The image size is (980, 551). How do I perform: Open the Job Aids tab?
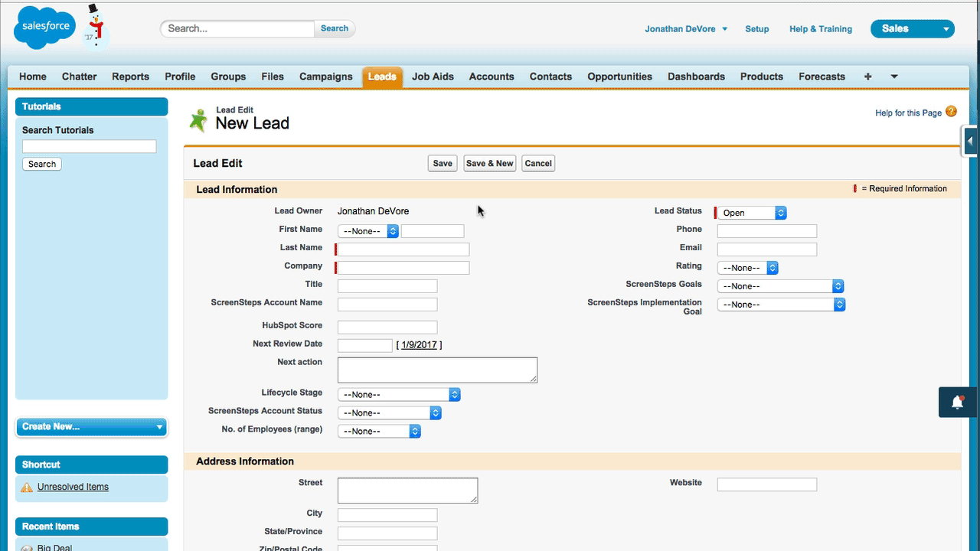433,77
